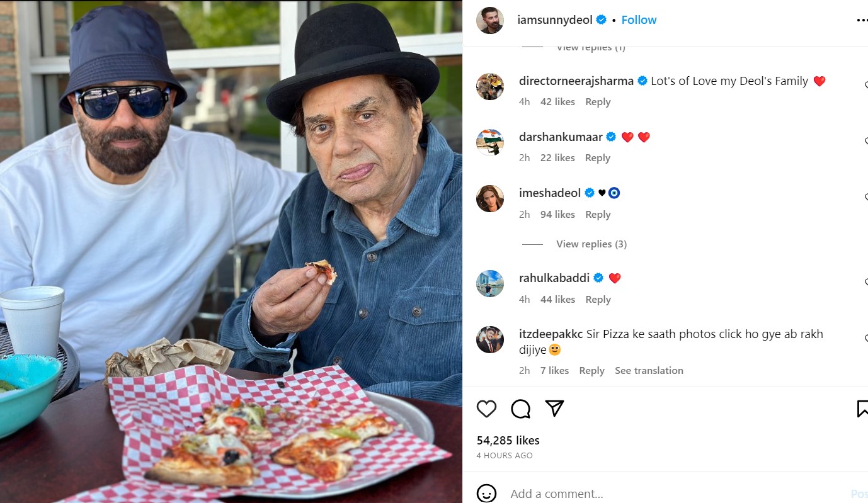Image resolution: width=868 pixels, height=503 pixels.
Task: Follow the iamsunnydeol account
Action: 639,20
